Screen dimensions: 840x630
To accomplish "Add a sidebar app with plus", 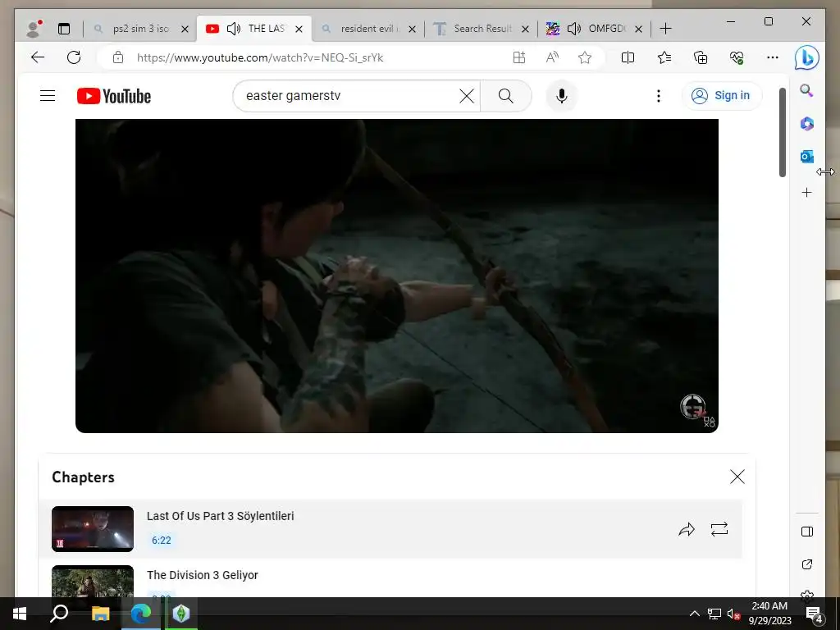I will [x=807, y=192].
